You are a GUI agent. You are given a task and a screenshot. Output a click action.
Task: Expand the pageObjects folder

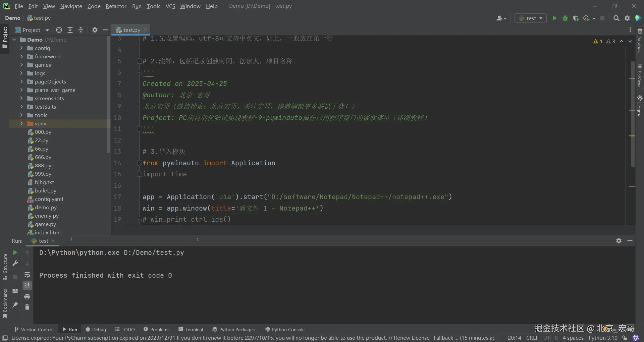[21, 81]
